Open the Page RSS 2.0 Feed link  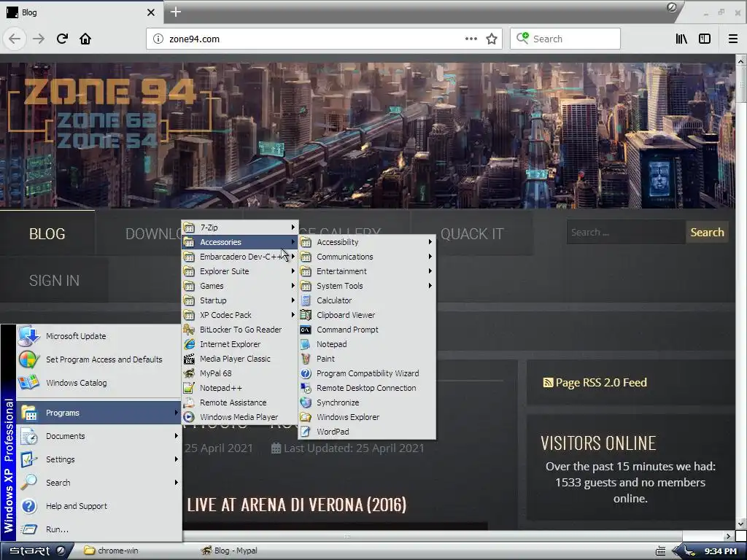(595, 382)
